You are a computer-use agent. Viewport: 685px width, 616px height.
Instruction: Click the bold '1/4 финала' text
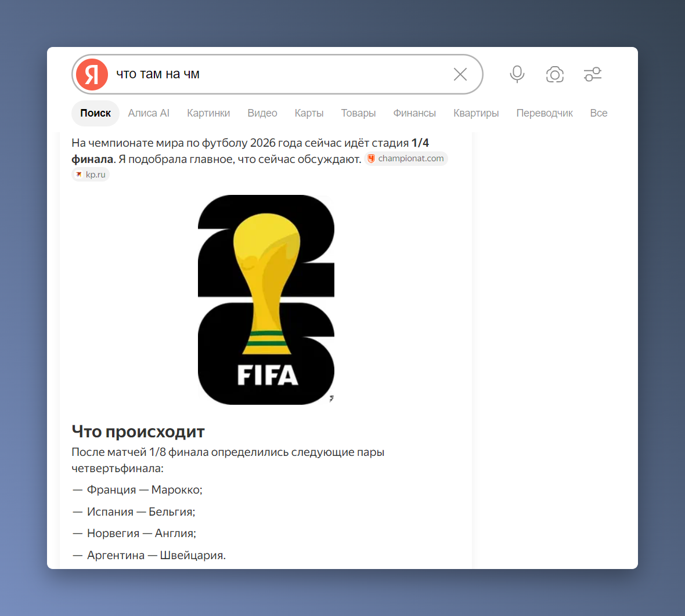(420, 143)
